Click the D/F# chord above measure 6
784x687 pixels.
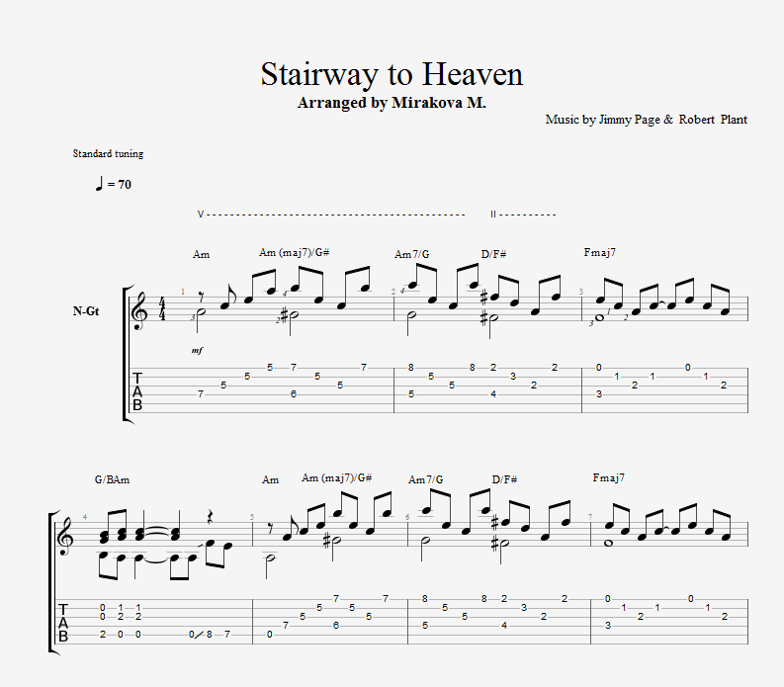click(504, 480)
